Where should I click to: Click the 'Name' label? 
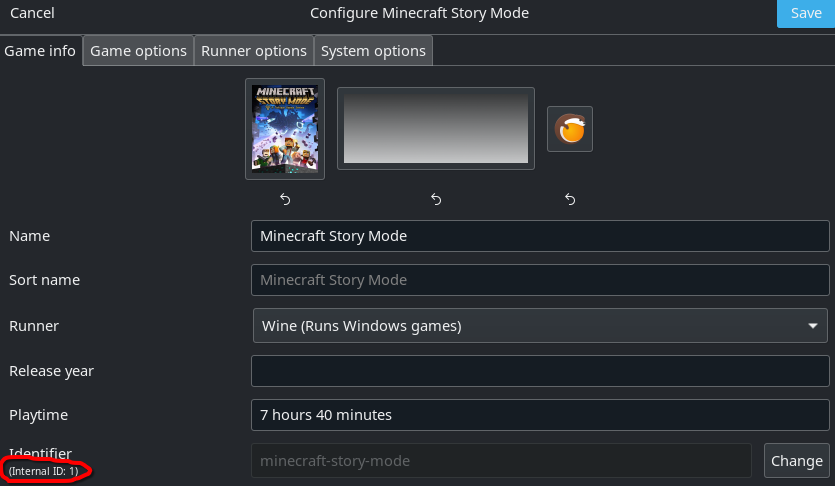click(x=29, y=236)
